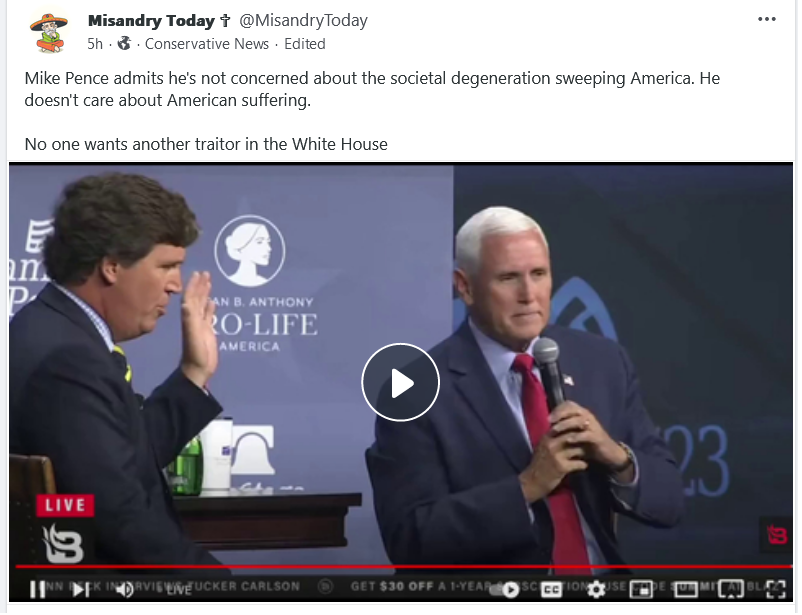Viewport: 802px width, 615px height.
Task: Open the post options three-dot menu
Action: click(x=767, y=19)
